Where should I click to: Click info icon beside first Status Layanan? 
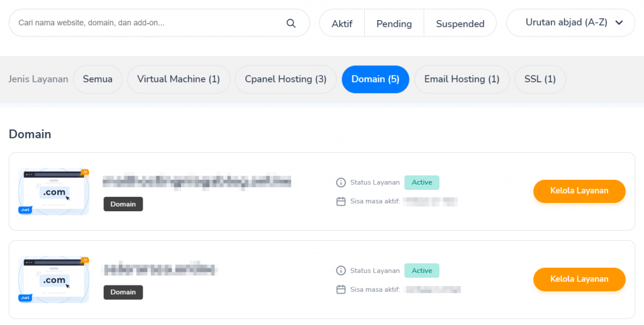point(341,182)
